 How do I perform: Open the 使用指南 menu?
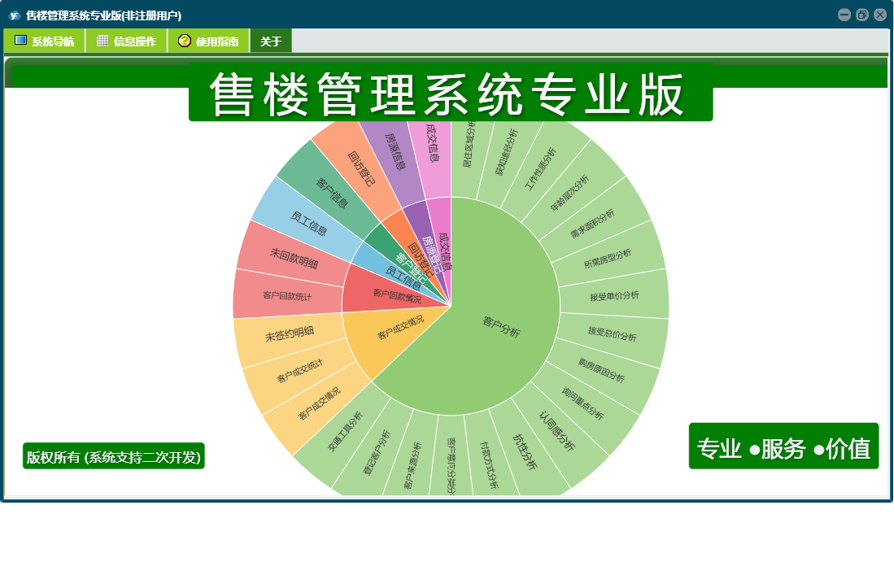[208, 41]
